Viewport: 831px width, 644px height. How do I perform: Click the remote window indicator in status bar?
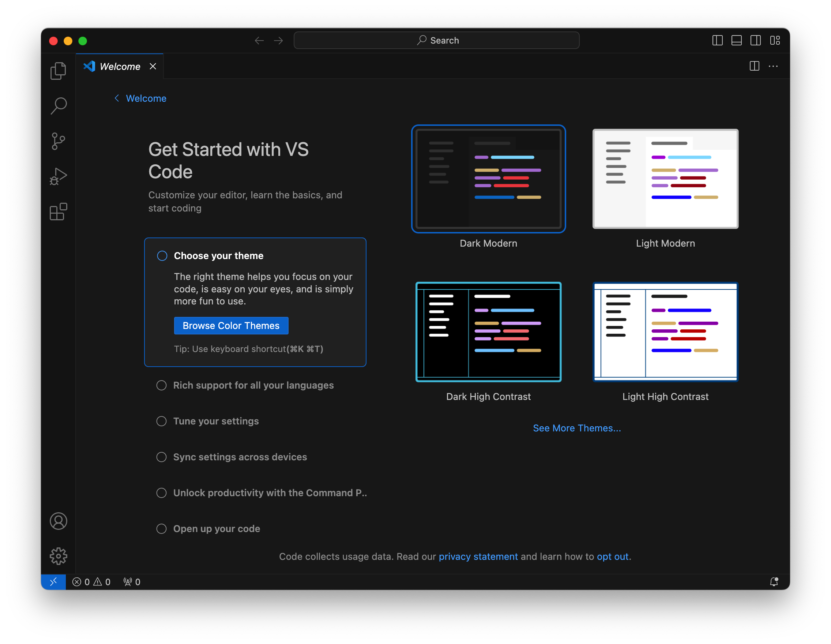click(x=53, y=581)
